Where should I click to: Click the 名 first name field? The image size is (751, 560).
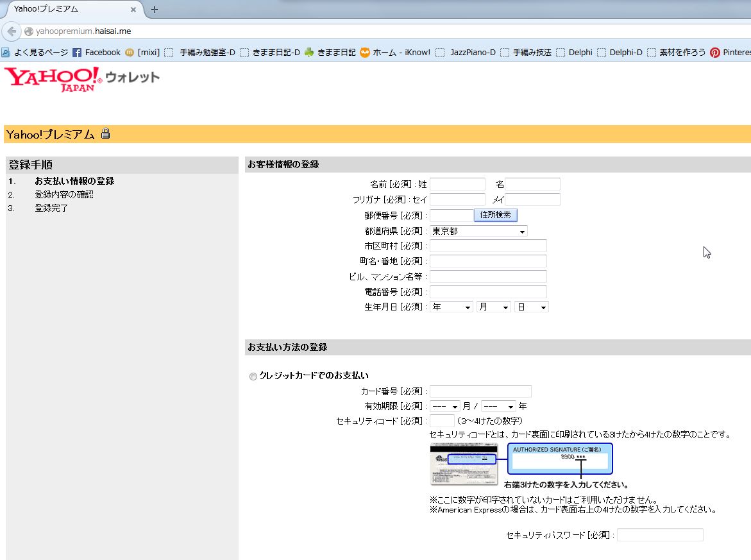point(532,184)
